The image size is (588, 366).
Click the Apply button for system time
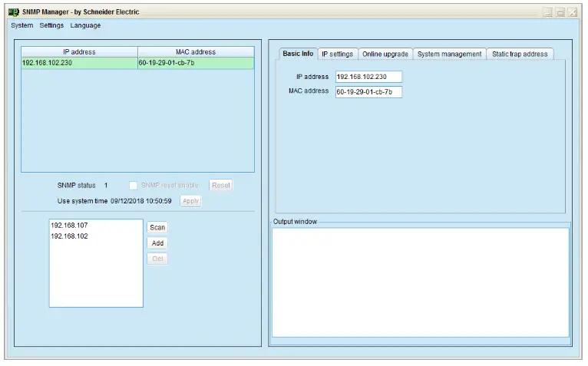(190, 201)
